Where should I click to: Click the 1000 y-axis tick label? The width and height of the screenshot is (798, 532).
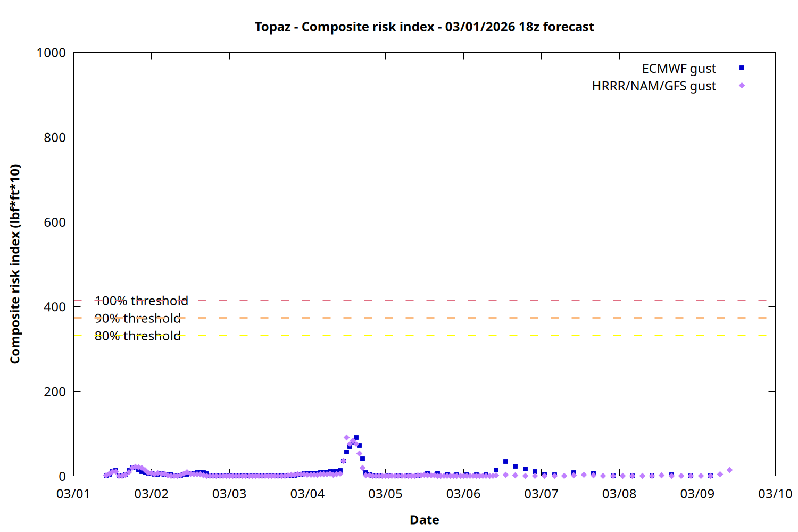51,53
